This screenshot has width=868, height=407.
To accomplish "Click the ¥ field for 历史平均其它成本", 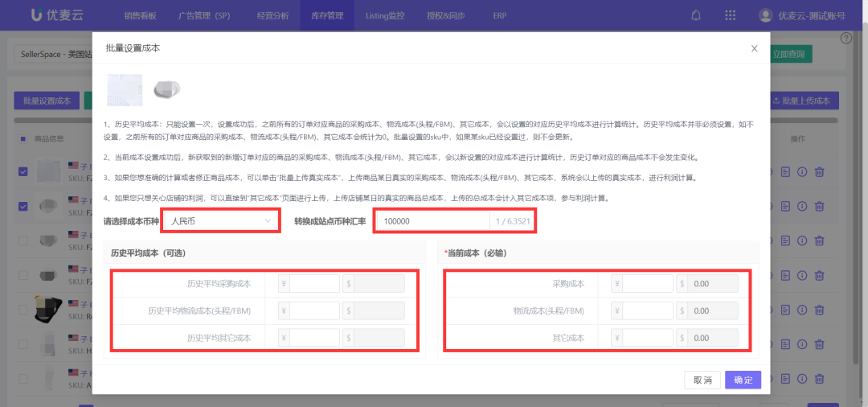I will tap(314, 337).
